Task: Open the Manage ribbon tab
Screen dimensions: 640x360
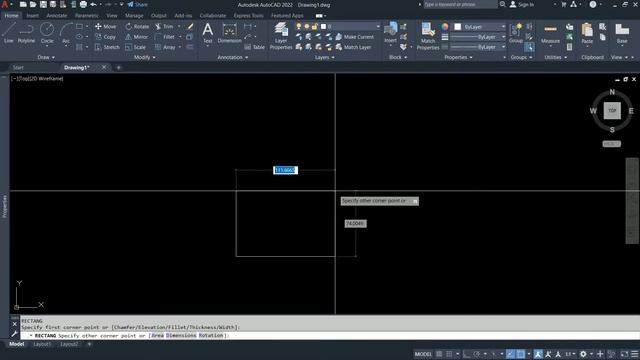Action: tap(134, 16)
